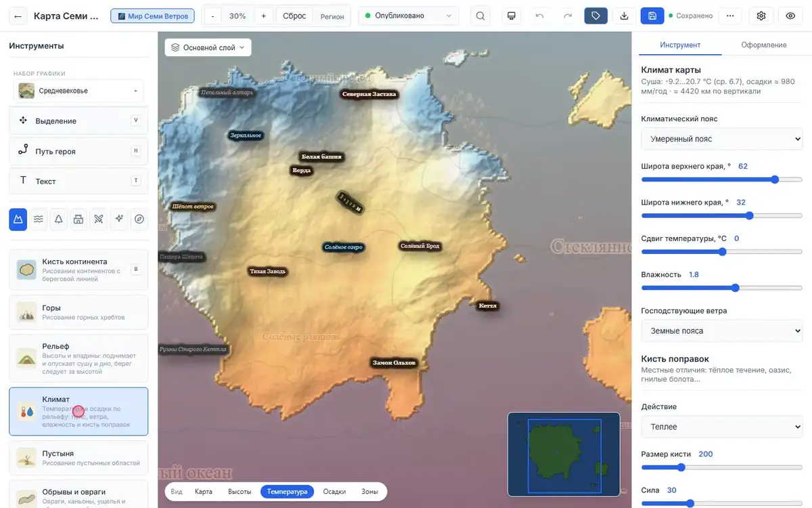This screenshot has width=812, height=508.
Task: Select the crossed swords category icon
Action: pos(99,219)
